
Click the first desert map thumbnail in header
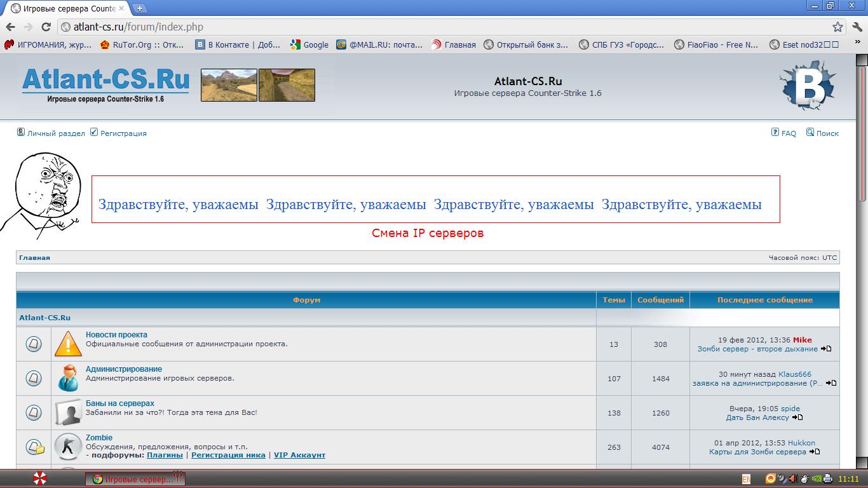coord(229,85)
